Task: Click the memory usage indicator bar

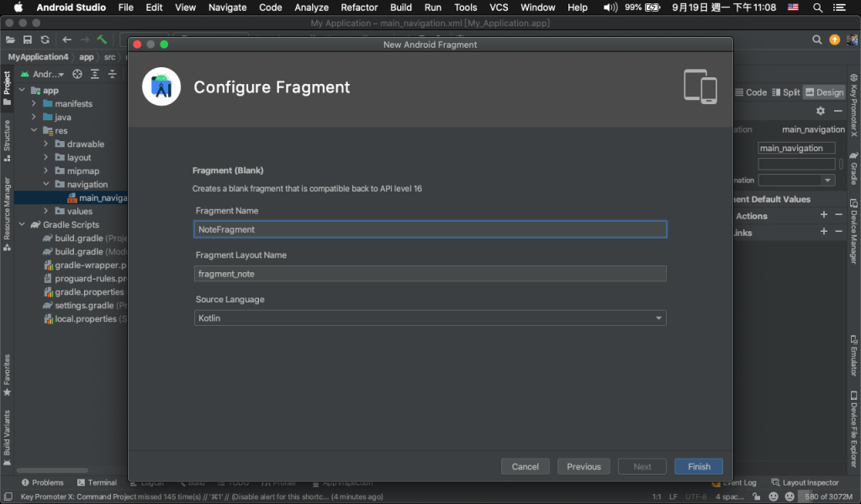Action: [823, 496]
